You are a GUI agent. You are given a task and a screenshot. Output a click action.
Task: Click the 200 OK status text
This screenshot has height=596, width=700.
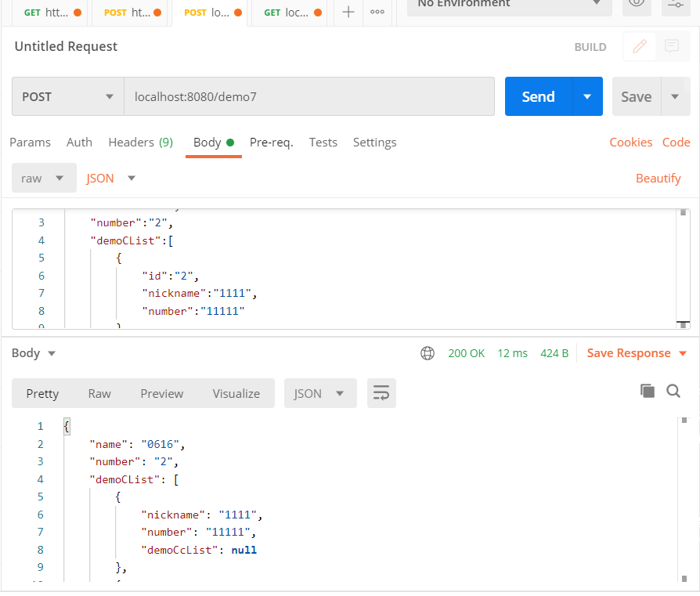click(x=466, y=353)
